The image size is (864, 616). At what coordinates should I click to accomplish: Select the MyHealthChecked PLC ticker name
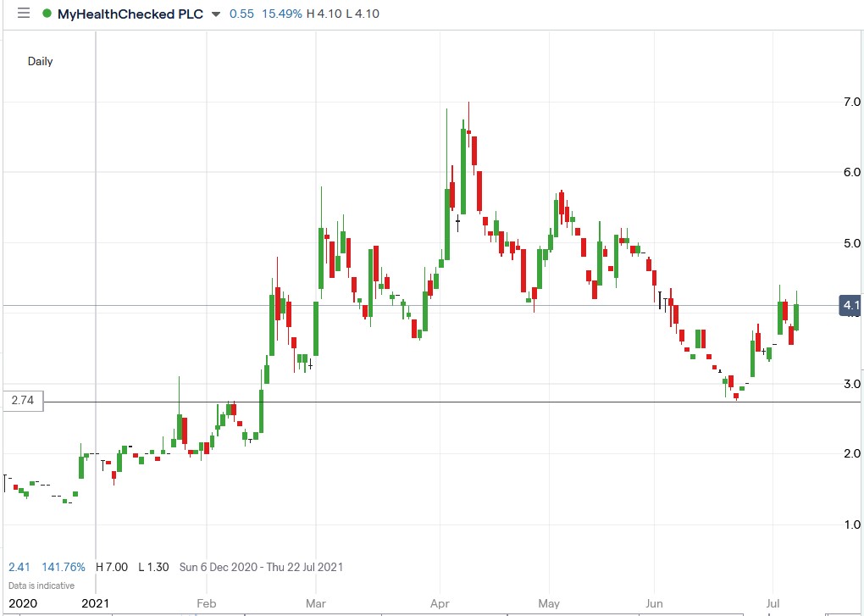pos(131,14)
